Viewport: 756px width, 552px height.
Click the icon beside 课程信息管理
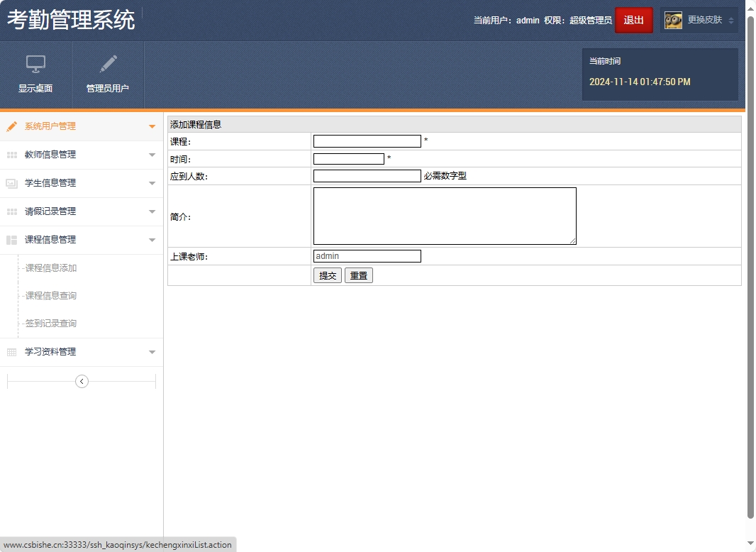(x=11, y=239)
